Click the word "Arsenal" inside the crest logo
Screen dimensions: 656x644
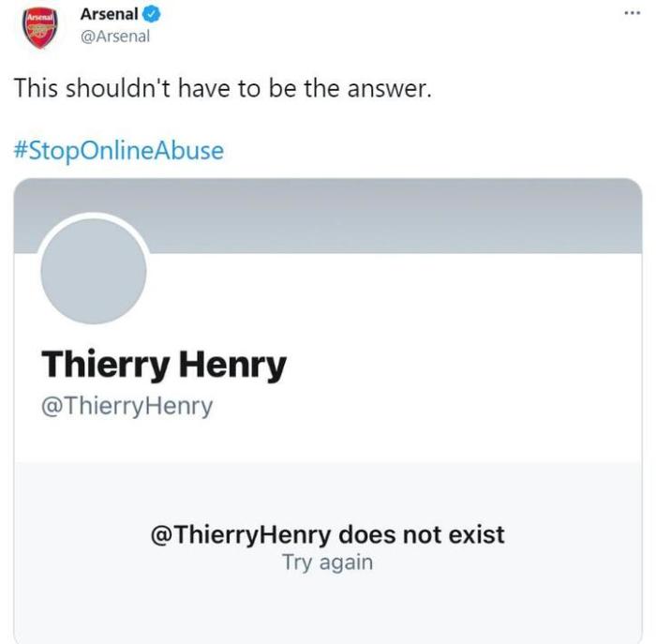[40, 18]
